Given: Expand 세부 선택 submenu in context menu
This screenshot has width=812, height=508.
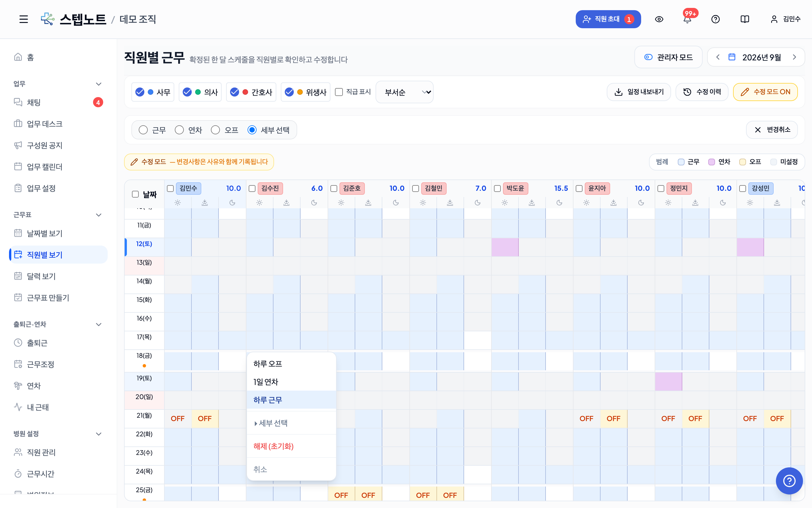Looking at the screenshot, I should pyautogui.click(x=291, y=423).
